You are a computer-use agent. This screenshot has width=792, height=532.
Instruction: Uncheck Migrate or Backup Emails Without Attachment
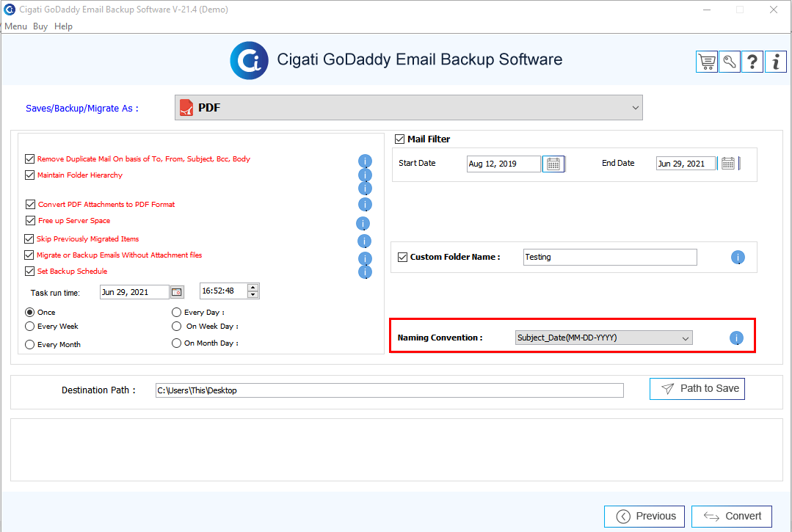tap(29, 255)
